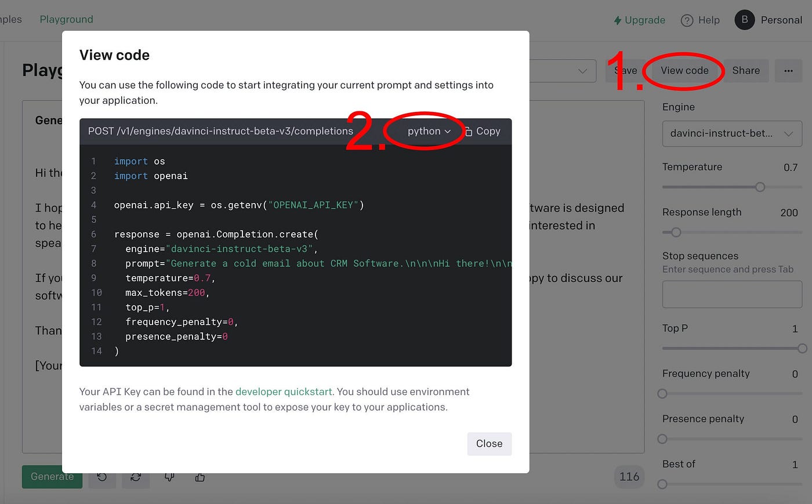Expand the preset selector dropdown chevron
This screenshot has width=812, height=504.
coord(582,71)
